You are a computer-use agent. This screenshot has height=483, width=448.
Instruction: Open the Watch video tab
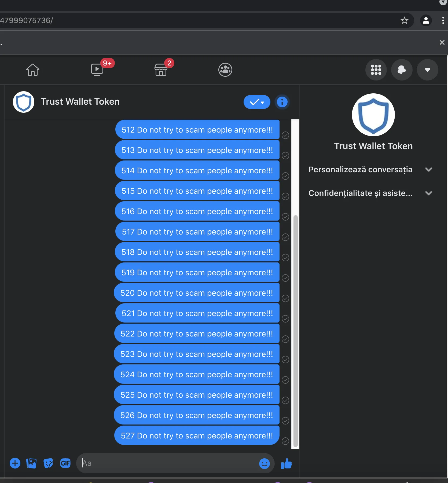point(97,69)
